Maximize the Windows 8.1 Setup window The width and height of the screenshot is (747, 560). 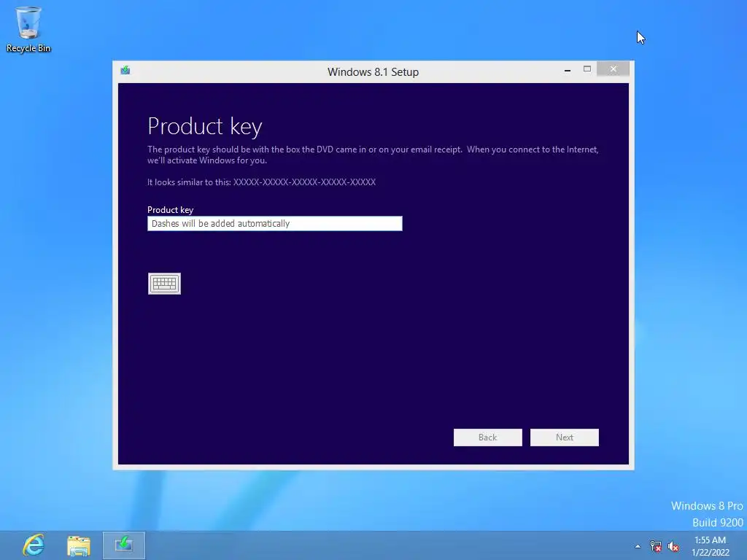(x=587, y=69)
